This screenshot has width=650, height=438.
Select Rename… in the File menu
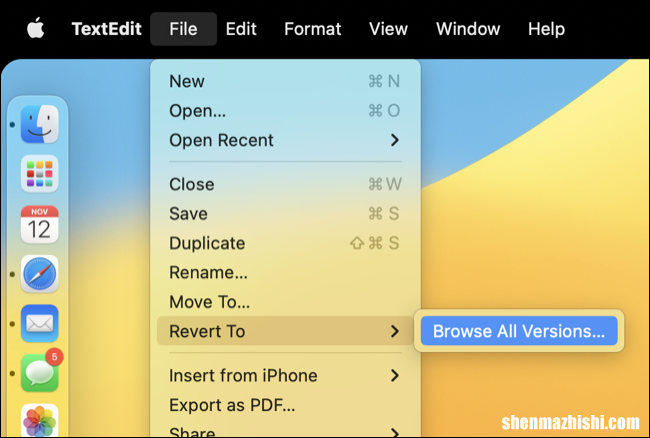coord(285,272)
